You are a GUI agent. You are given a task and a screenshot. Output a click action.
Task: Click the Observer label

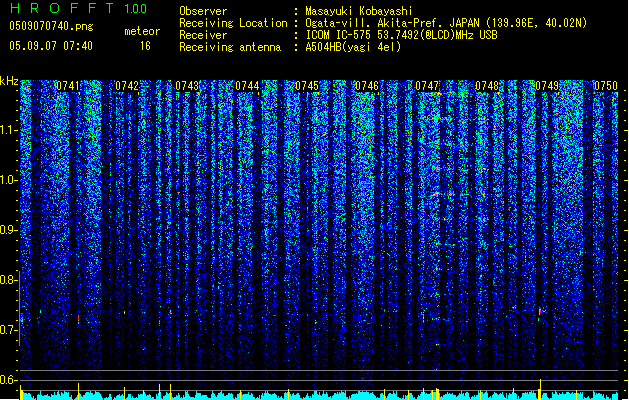203,11
